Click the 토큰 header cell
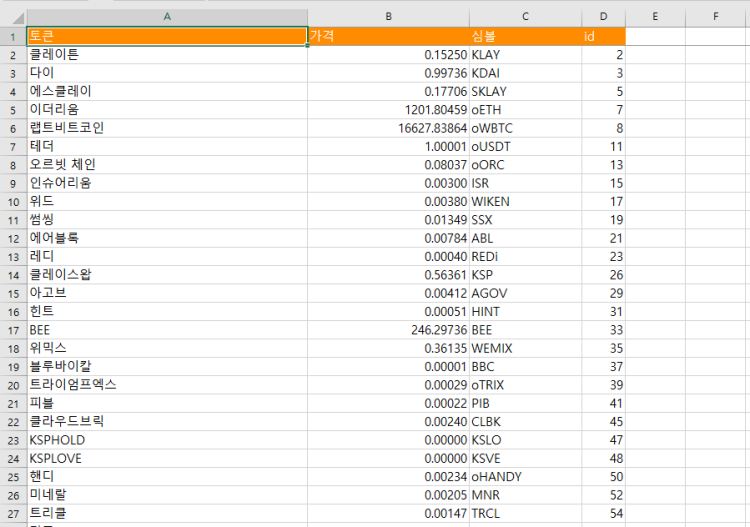The image size is (750, 527). pos(167,36)
